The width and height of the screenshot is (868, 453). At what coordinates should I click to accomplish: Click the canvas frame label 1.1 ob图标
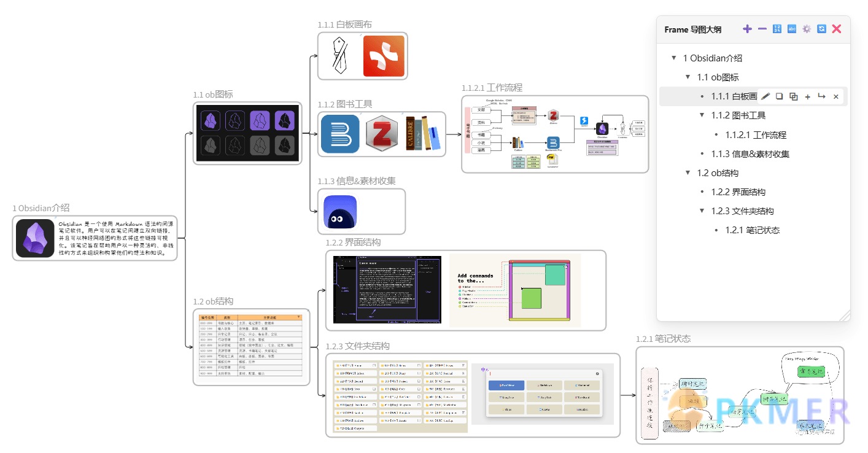pos(212,95)
